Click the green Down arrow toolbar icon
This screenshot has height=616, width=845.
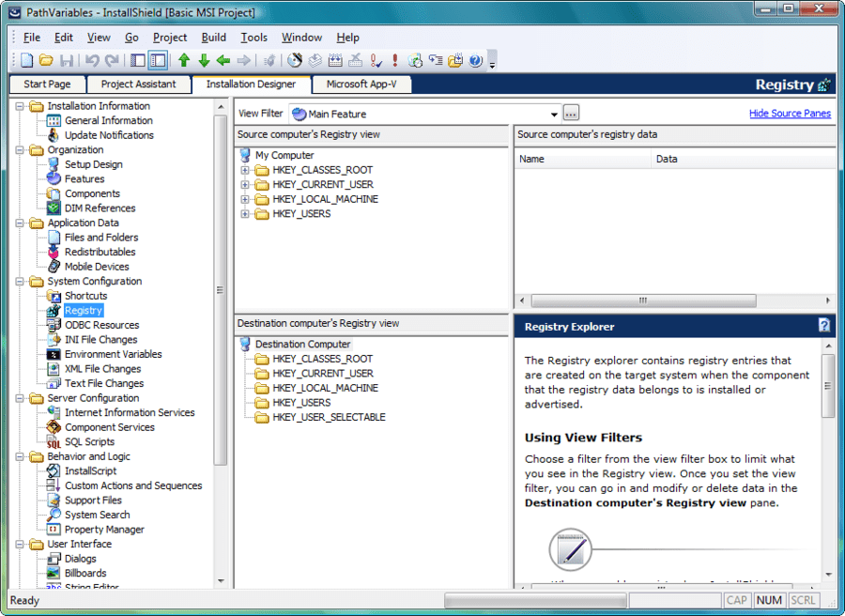point(204,60)
